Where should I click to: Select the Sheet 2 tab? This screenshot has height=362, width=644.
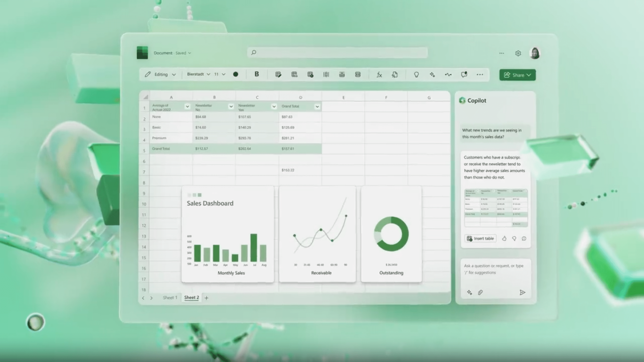(191, 297)
